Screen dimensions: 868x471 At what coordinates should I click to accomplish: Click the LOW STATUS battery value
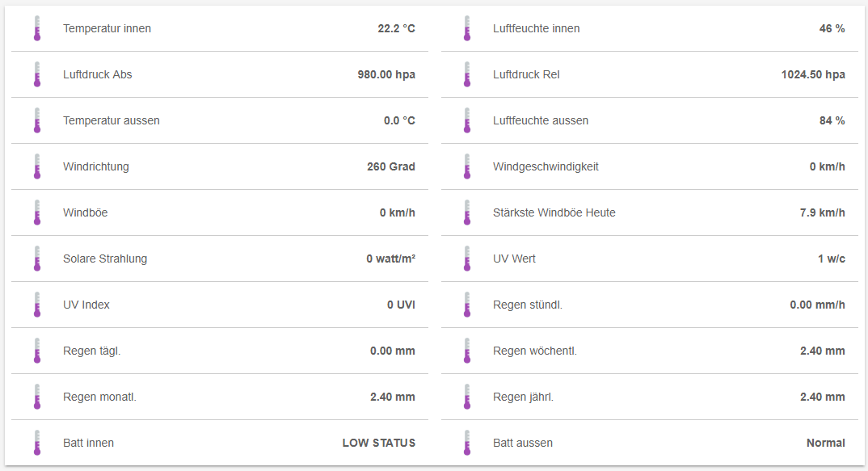pyautogui.click(x=378, y=443)
